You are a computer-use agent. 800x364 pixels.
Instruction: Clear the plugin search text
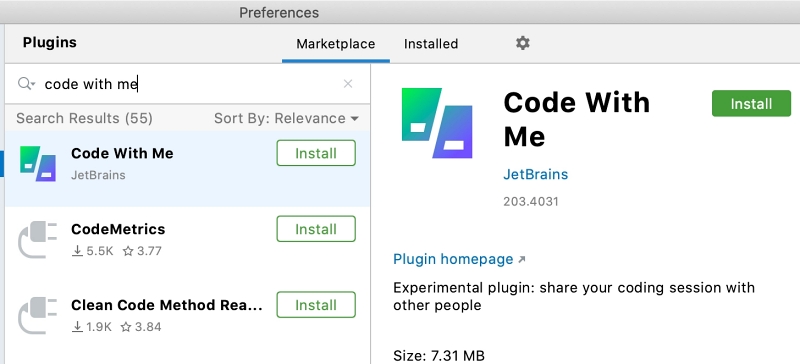coord(348,84)
